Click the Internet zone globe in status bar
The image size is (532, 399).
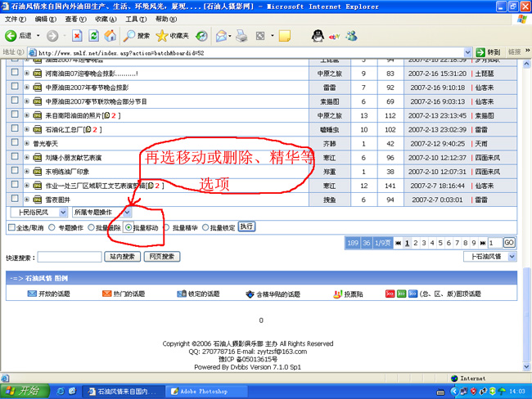454,379
